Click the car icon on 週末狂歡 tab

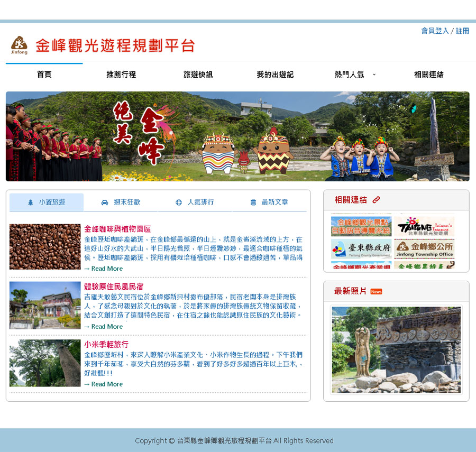(104, 202)
